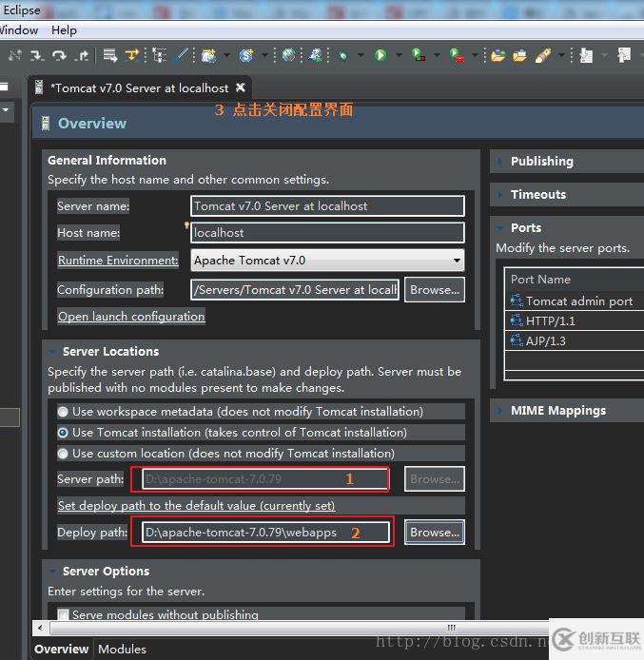Enable Serve modules without publishing checkbox
Screen dimensions: 644x660
63,614
